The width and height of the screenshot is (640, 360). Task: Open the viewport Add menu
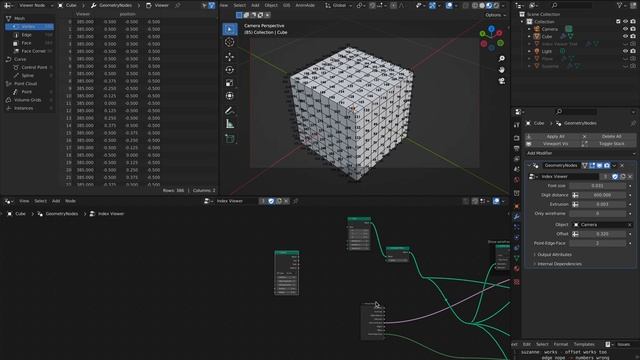click(x=255, y=5)
